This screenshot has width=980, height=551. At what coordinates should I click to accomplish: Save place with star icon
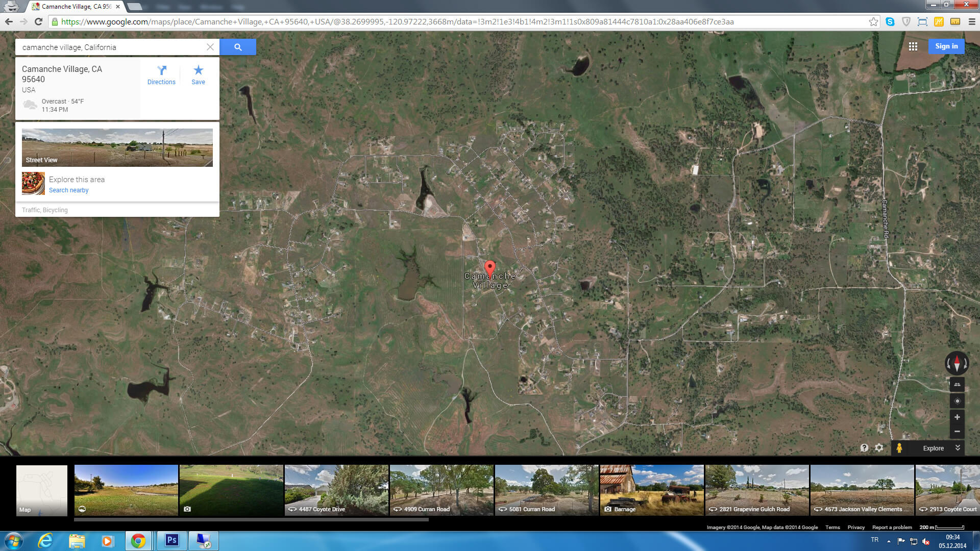click(198, 70)
